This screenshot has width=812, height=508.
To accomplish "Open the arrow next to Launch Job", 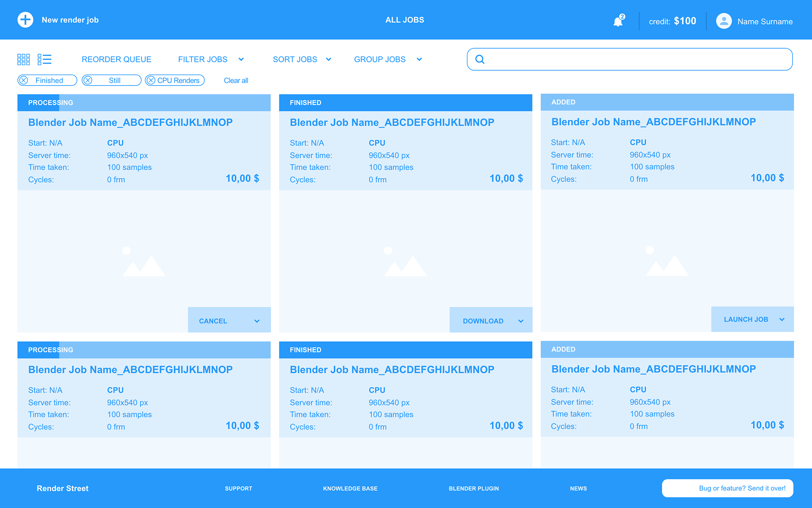I will [x=782, y=320].
